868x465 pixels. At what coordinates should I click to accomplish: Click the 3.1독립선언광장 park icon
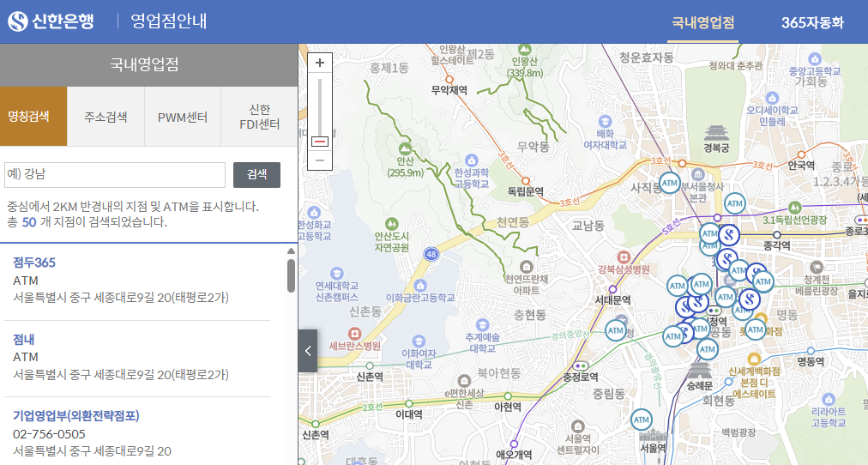795,208
